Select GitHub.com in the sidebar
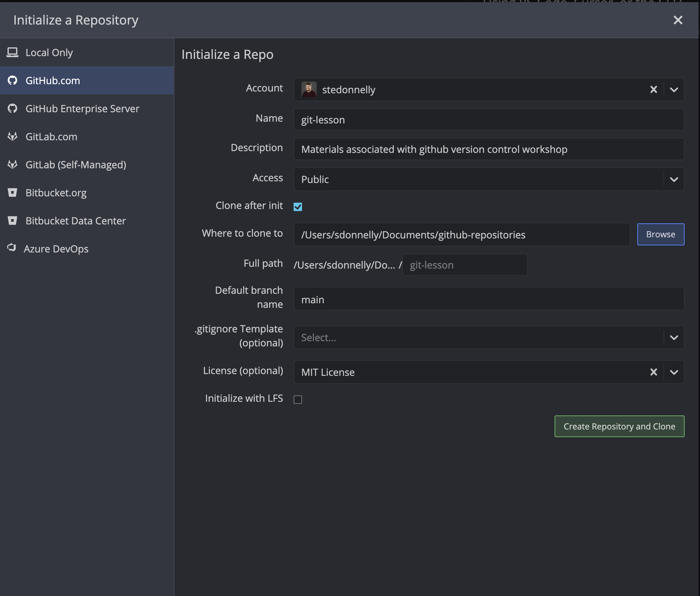This screenshot has height=596, width=700. [53, 81]
